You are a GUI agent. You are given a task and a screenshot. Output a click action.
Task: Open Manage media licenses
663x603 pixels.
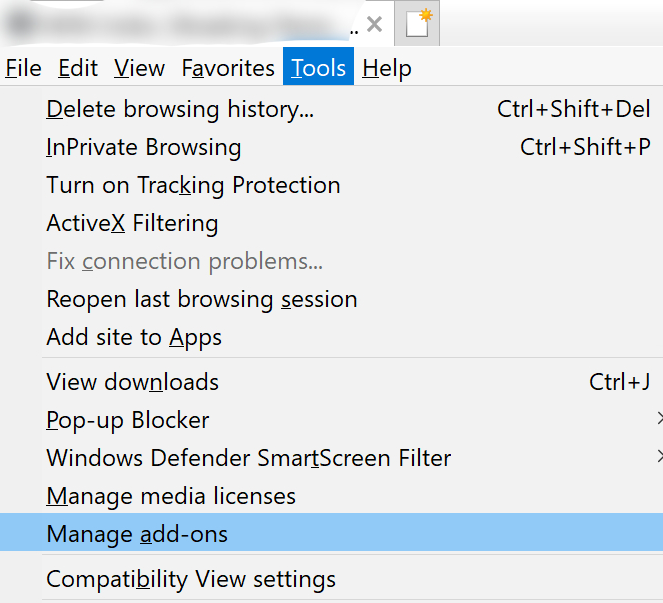pos(171,496)
